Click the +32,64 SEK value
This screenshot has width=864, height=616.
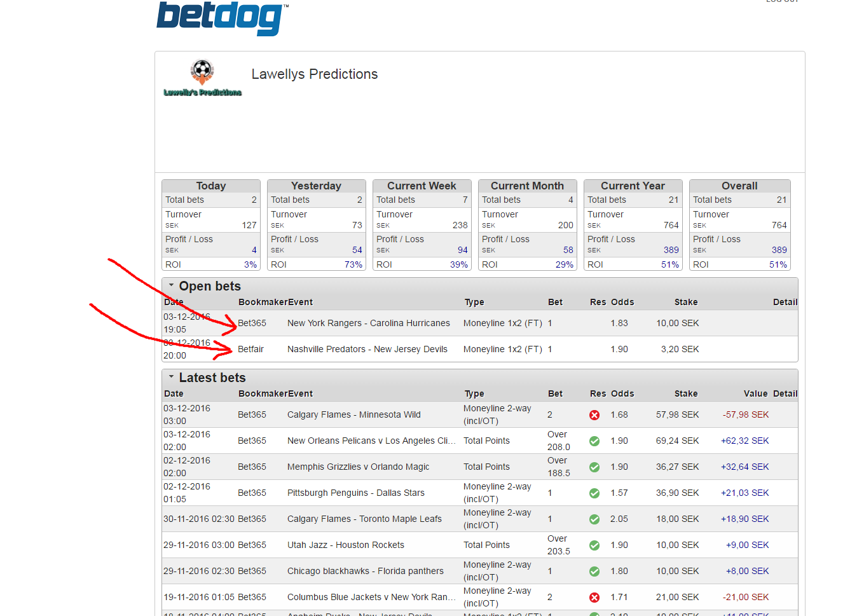pos(745,467)
